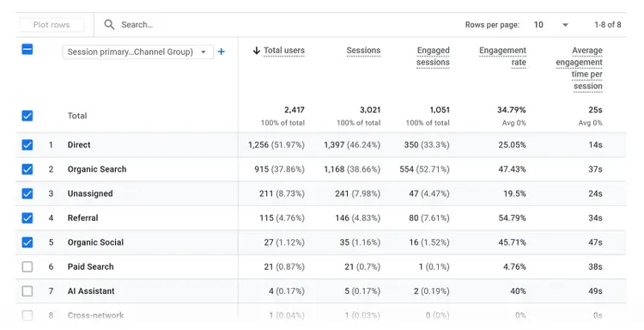This screenshot has width=644, height=330.
Task: Click the Unassigned channel name
Action: pyautogui.click(x=90, y=193)
